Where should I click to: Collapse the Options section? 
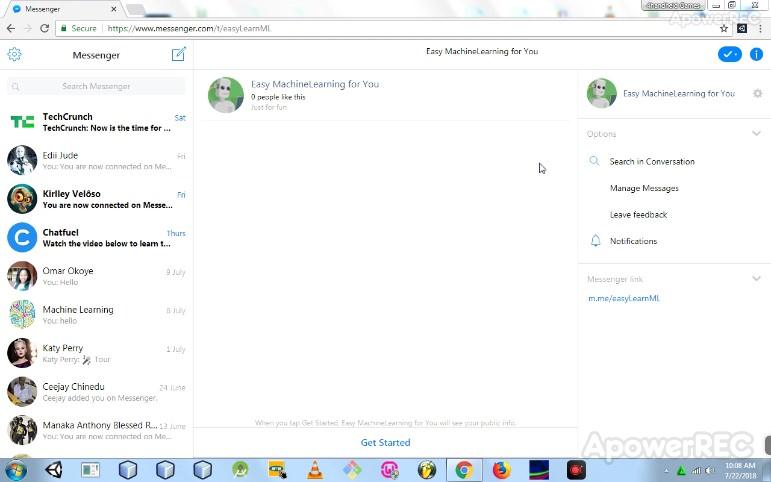(x=756, y=133)
